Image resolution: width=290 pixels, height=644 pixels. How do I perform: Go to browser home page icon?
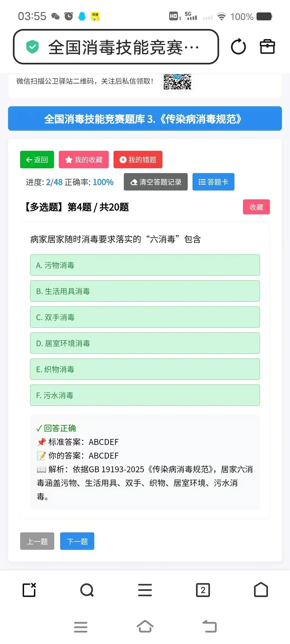[261, 590]
